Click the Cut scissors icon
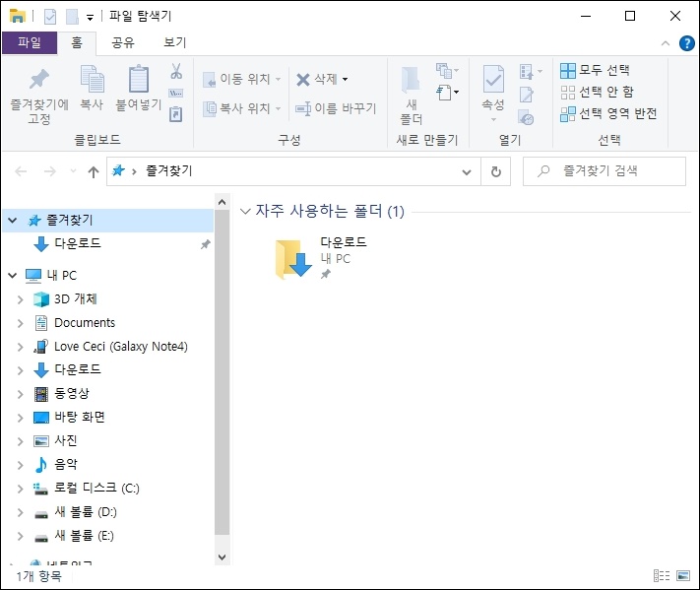700x590 pixels. pos(176,71)
